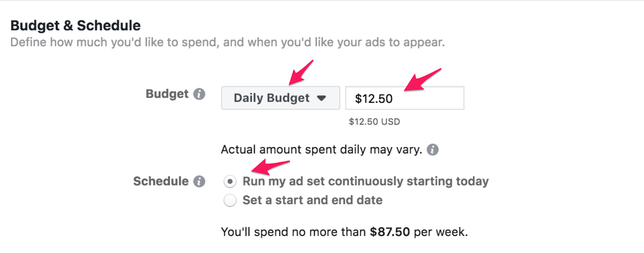Click the 'Budget & Schedule' section heading

tap(76, 25)
